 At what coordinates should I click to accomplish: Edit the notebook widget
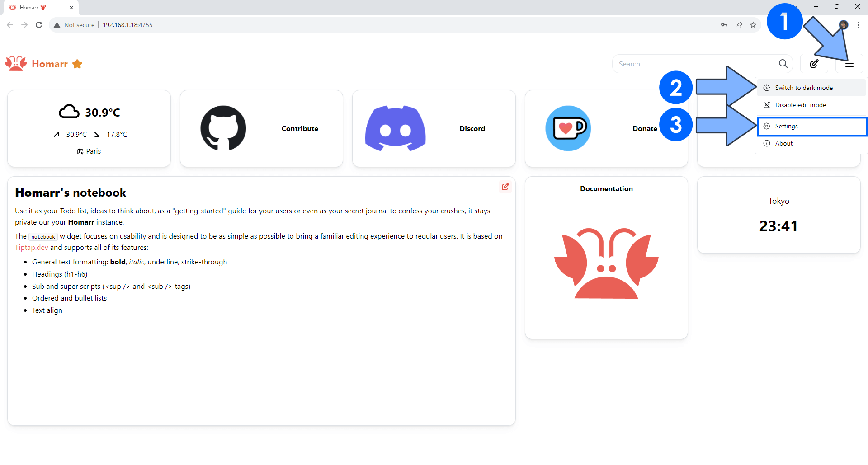pos(505,187)
